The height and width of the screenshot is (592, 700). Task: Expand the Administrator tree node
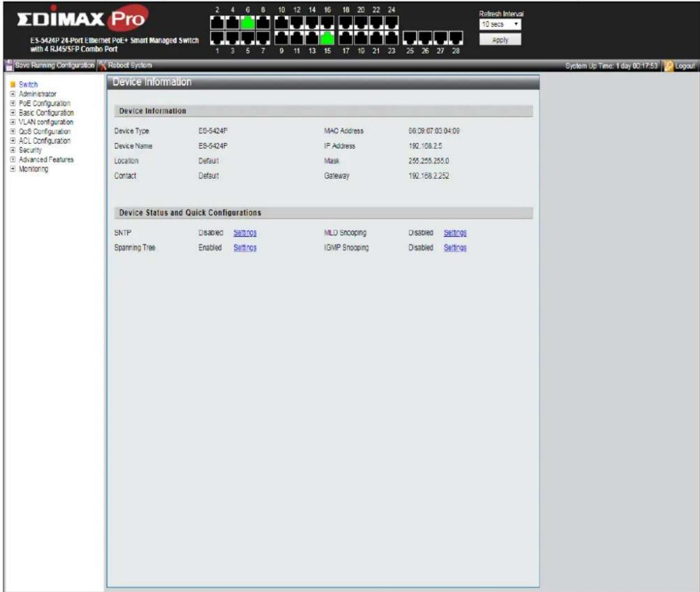13,94
